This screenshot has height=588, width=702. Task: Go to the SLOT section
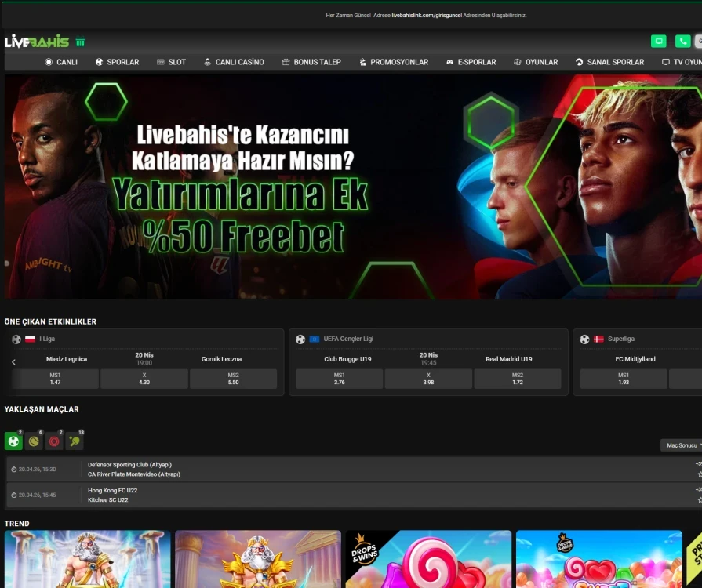(172, 62)
